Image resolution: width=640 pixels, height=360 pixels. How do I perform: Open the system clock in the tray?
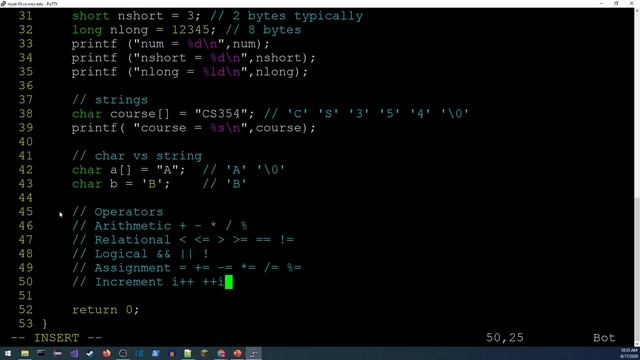click(x=629, y=353)
